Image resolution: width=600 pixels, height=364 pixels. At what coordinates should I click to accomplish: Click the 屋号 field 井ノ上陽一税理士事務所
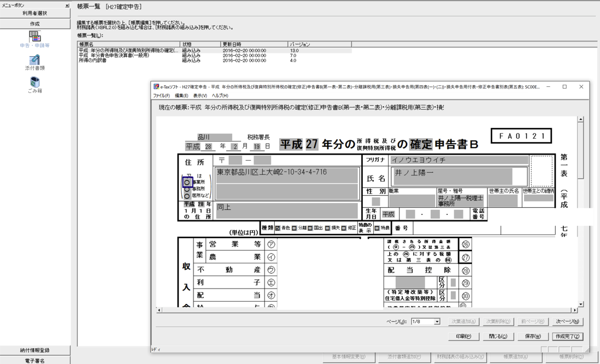[x=461, y=201]
